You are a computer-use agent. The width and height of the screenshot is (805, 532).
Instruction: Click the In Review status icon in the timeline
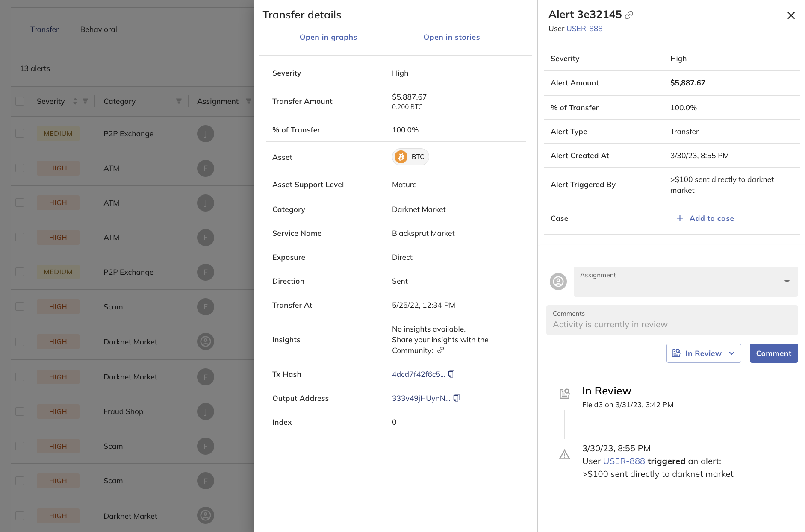[565, 393]
